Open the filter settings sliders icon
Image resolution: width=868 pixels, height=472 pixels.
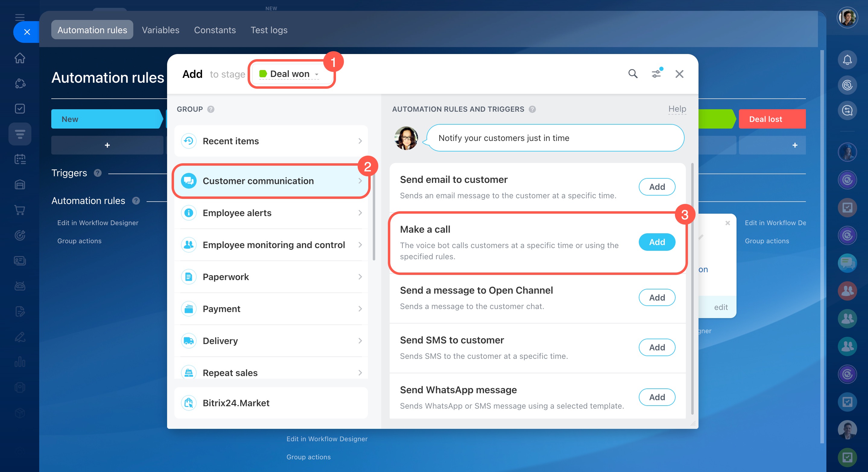pyautogui.click(x=656, y=74)
